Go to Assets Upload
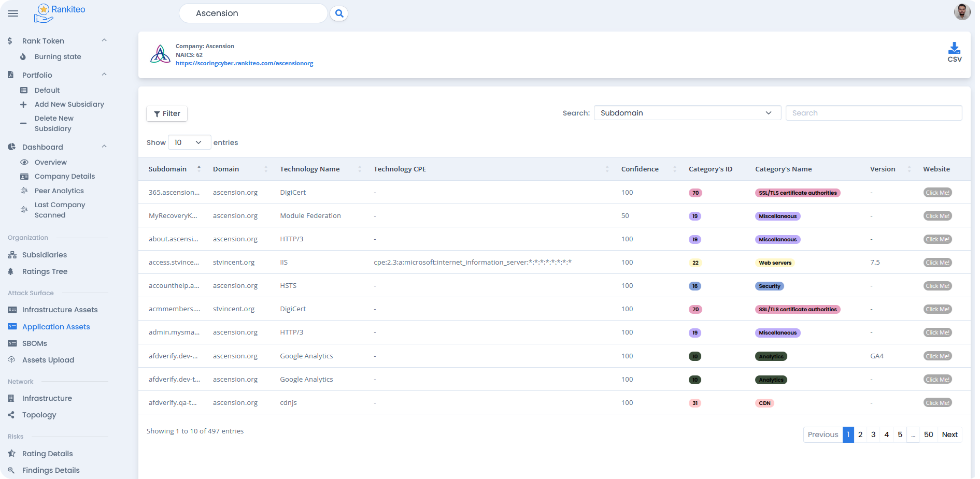 tap(48, 360)
